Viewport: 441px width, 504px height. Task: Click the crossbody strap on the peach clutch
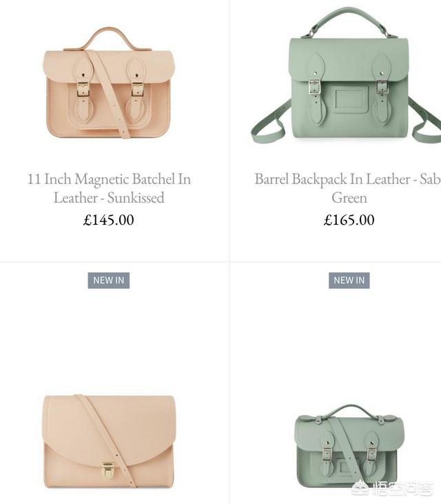click(x=108, y=441)
